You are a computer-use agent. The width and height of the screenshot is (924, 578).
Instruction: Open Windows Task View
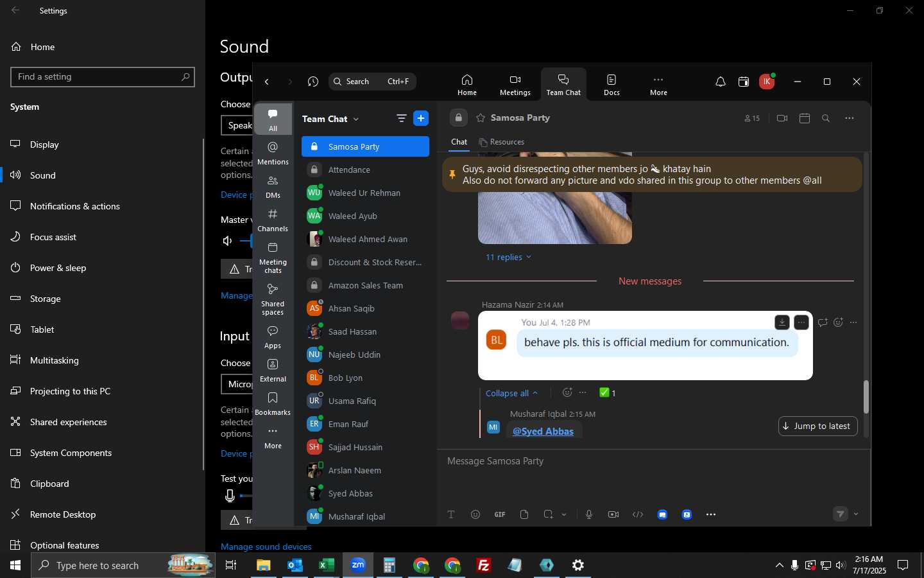coord(231,565)
